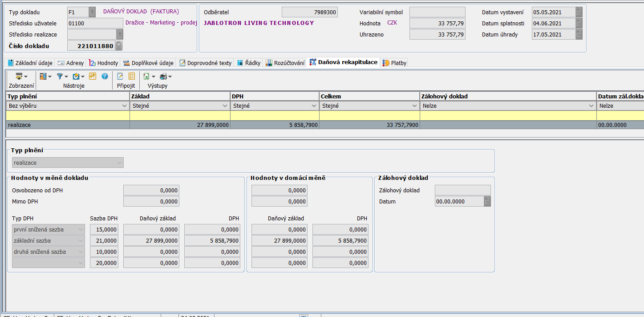Click the Celkem column header
This screenshot has height=317, width=644.
369,96
